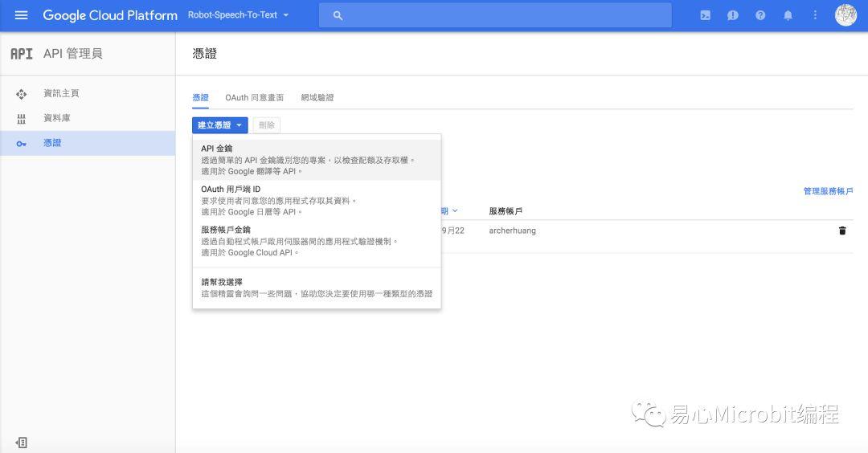Screen dimensions: 868x453
Task: Click the dashboard icon beside 資訊主頁
Action: [x=21, y=94]
